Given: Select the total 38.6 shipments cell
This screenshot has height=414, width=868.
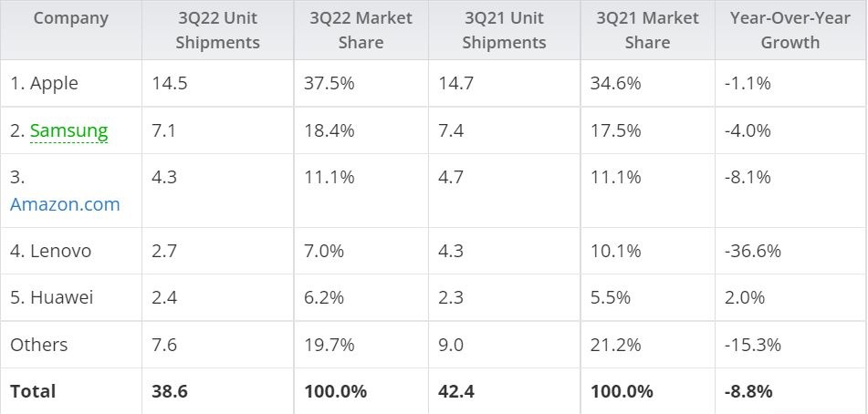Looking at the screenshot, I should click(171, 391).
